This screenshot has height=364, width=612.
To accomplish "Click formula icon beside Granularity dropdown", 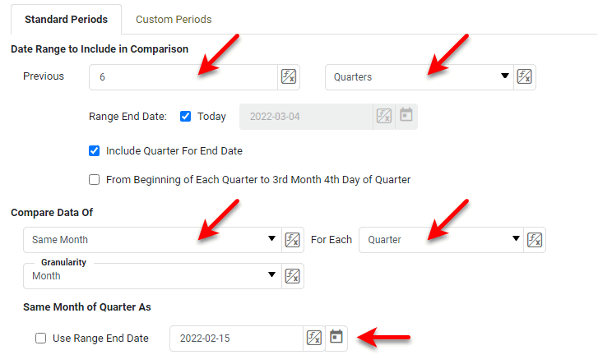I will pyautogui.click(x=292, y=276).
